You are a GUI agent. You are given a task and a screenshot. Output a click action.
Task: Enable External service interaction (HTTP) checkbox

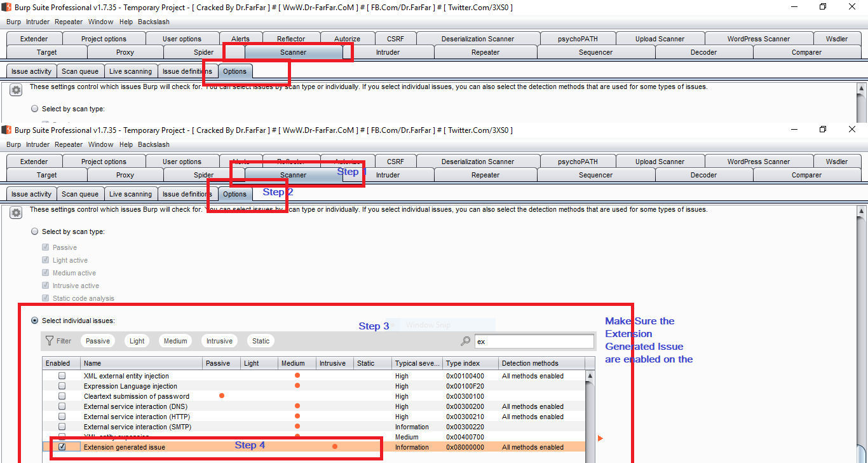pyautogui.click(x=62, y=417)
